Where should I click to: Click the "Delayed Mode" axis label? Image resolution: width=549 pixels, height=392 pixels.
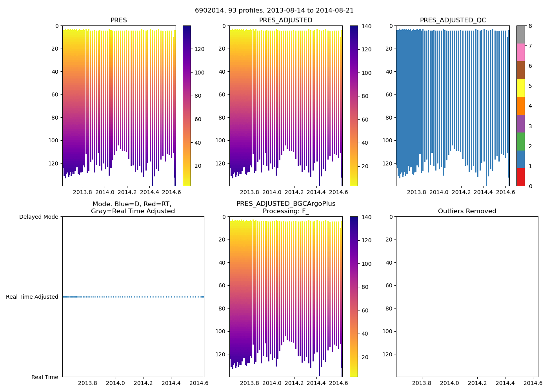click(38, 217)
